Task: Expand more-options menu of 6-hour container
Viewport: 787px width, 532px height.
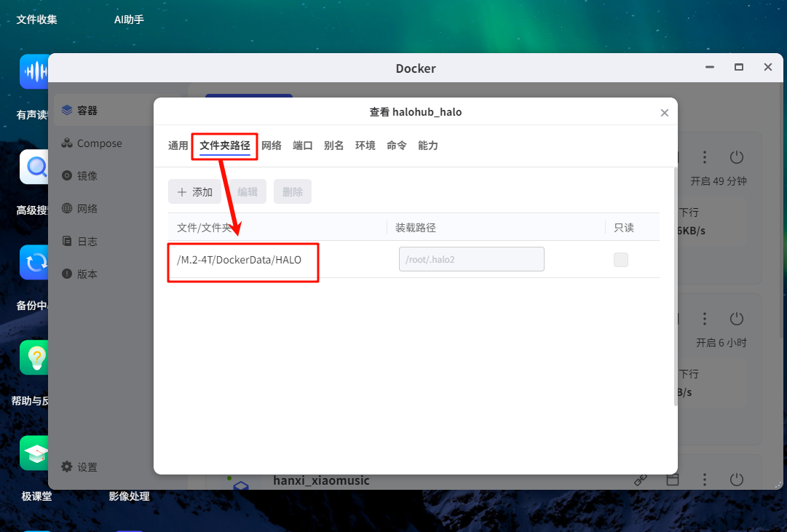Action: (705, 319)
